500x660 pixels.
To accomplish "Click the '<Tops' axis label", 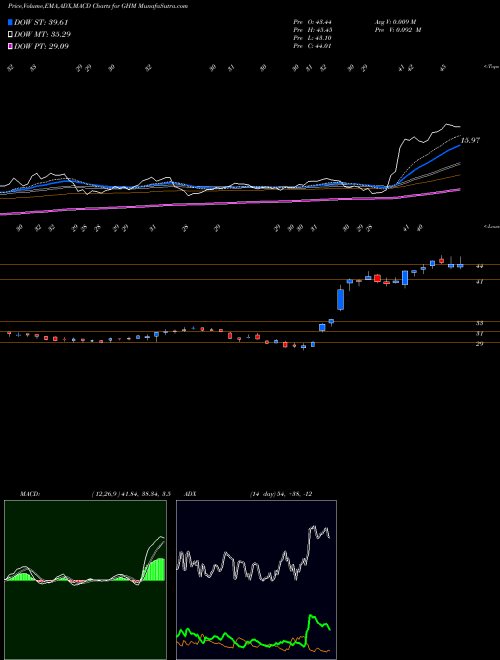I will tap(491, 67).
